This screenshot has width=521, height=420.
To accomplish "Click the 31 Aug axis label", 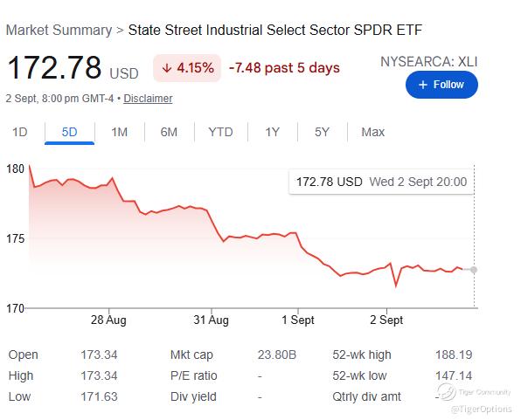I will tap(211, 320).
